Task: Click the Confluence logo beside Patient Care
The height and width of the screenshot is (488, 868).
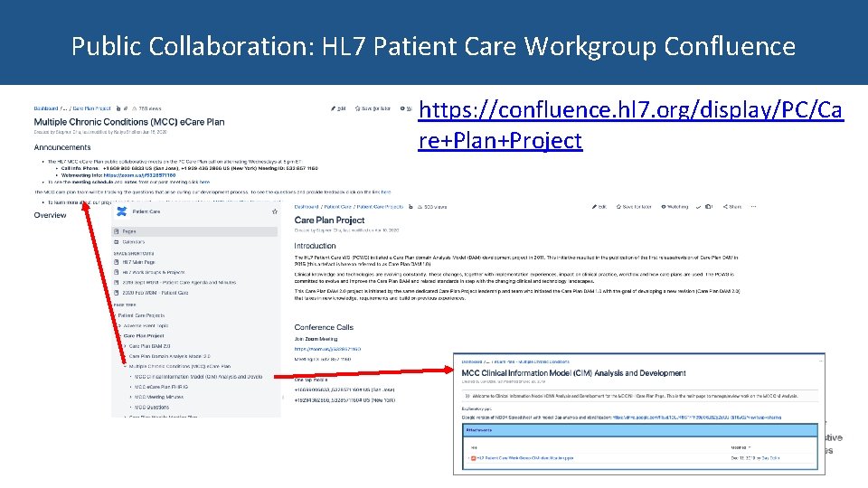Action: pos(122,211)
